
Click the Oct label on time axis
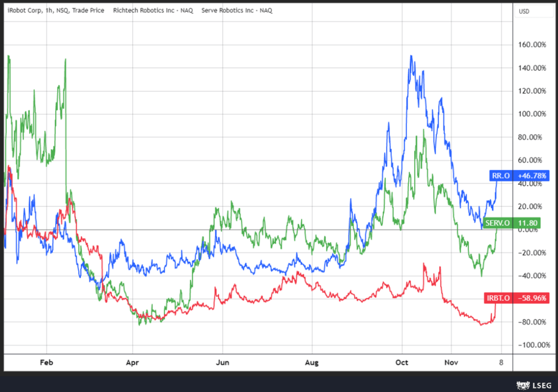pyautogui.click(x=402, y=362)
